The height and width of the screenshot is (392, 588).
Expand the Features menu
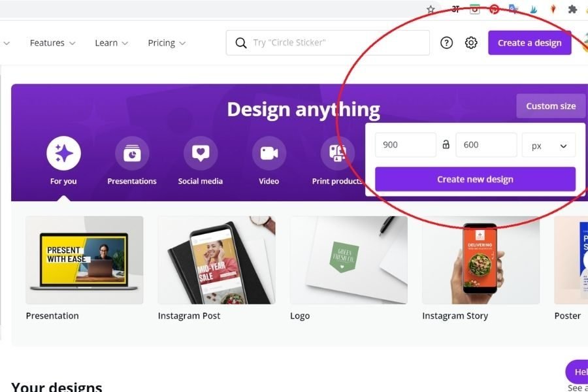click(x=52, y=43)
